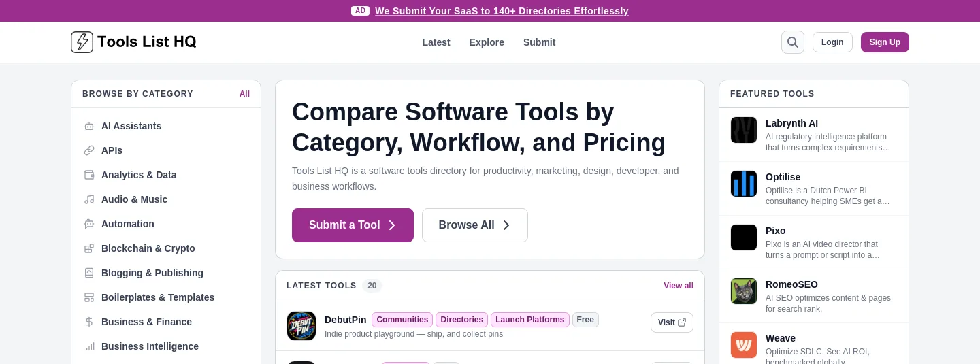980x364 pixels.
Task: Click the DebutPin logo thumbnail
Action: tap(301, 326)
